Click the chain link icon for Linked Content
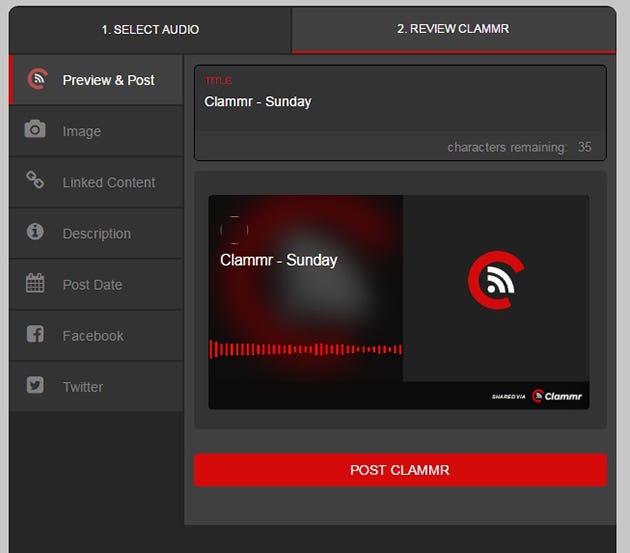 tap(35, 180)
